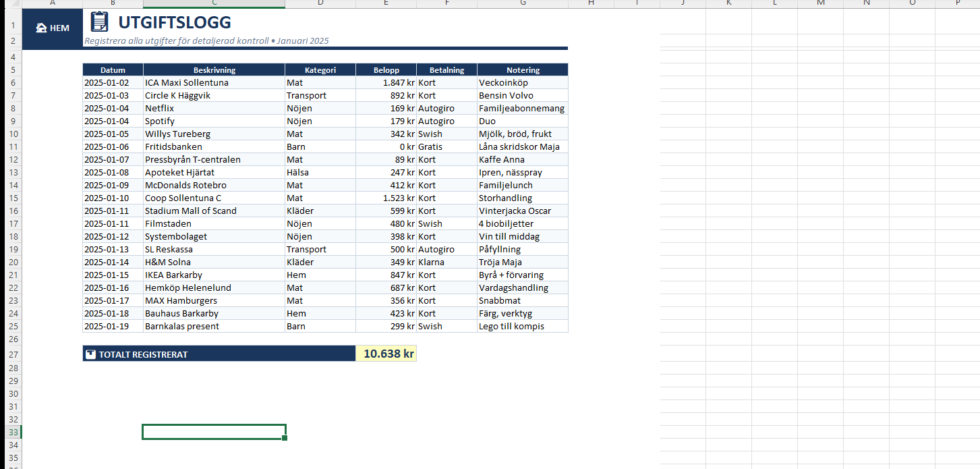Screen dimensions: 980x469
Task: Click cell Barnkalas present
Action: point(214,326)
